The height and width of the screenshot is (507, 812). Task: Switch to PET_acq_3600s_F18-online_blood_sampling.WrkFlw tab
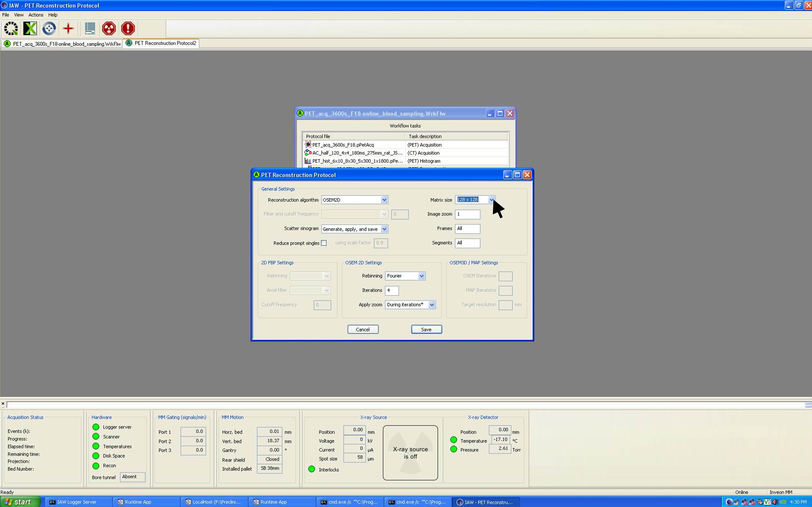[x=62, y=44]
